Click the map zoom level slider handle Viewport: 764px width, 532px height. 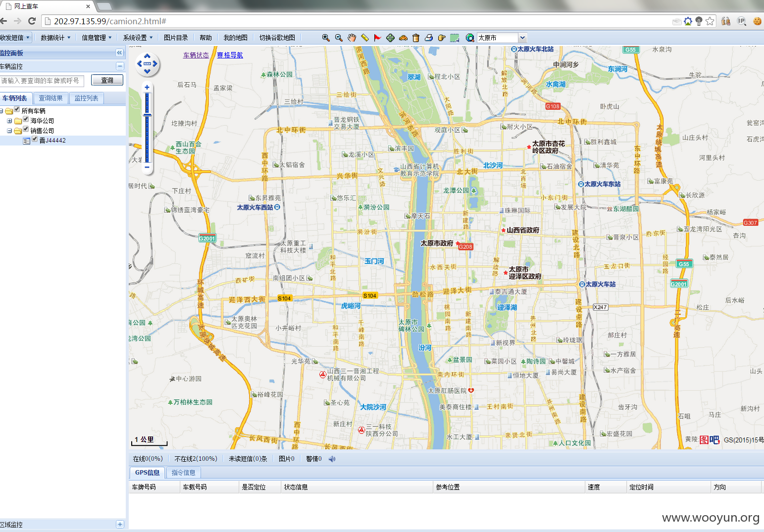coord(147,115)
